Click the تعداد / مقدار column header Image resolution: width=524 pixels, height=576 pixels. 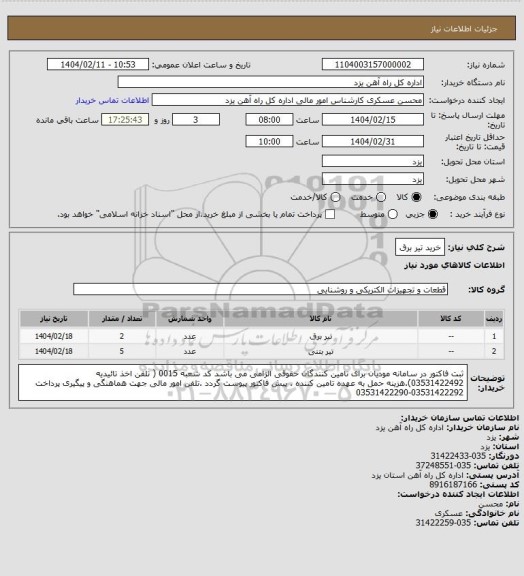pyautogui.click(x=122, y=319)
